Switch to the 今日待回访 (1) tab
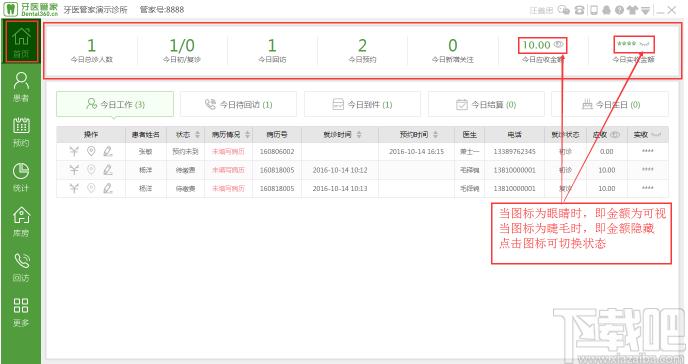This screenshot has height=364, width=688. [x=238, y=104]
